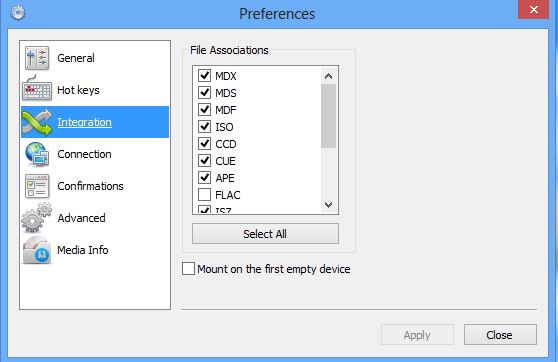
Task: Click the Integration green arrows icon
Action: pos(37,122)
